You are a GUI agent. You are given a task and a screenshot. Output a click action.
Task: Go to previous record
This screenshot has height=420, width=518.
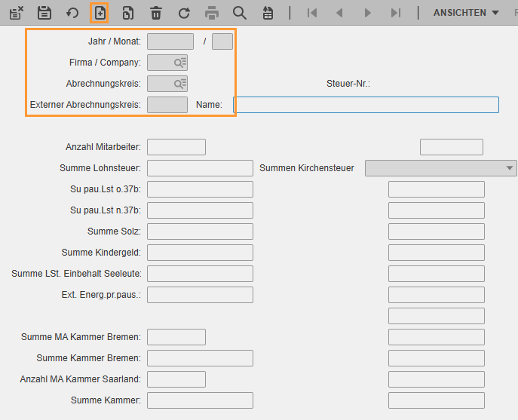[x=339, y=13]
